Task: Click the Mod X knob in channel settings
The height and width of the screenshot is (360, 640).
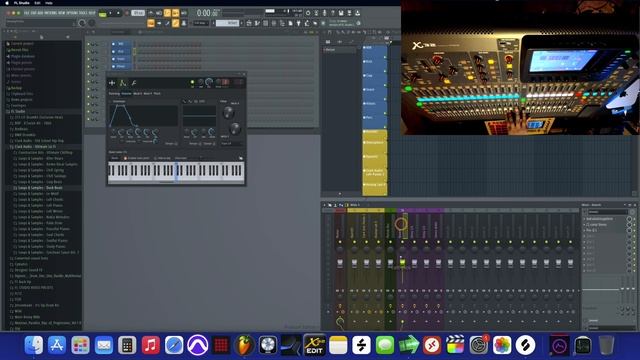Action: 229,113
